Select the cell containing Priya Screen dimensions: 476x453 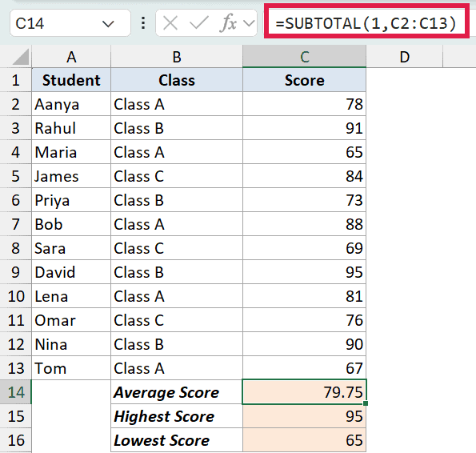click(71, 200)
